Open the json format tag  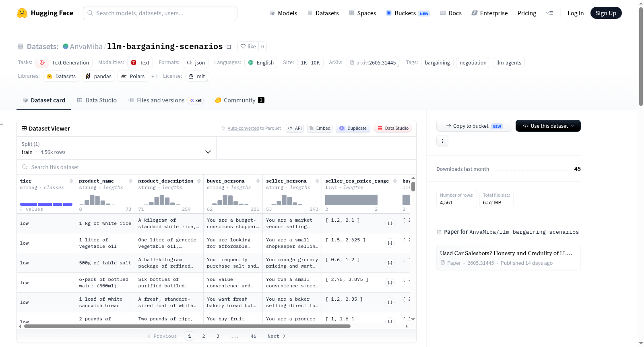[196, 62]
